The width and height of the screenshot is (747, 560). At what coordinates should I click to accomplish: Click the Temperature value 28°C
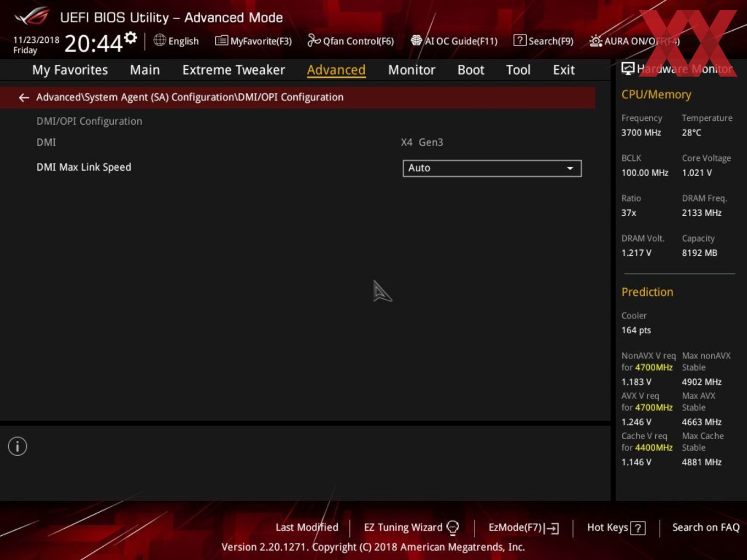tap(692, 132)
